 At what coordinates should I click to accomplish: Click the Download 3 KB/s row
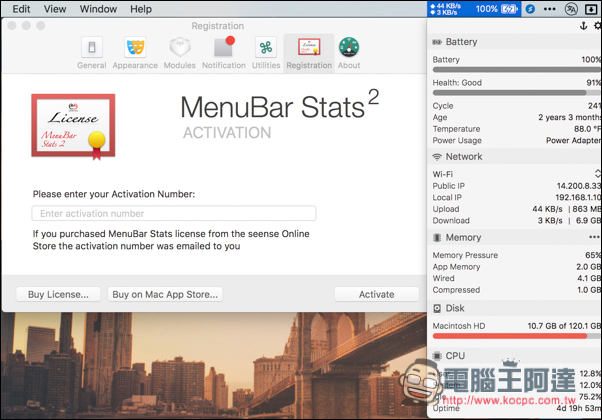(517, 220)
